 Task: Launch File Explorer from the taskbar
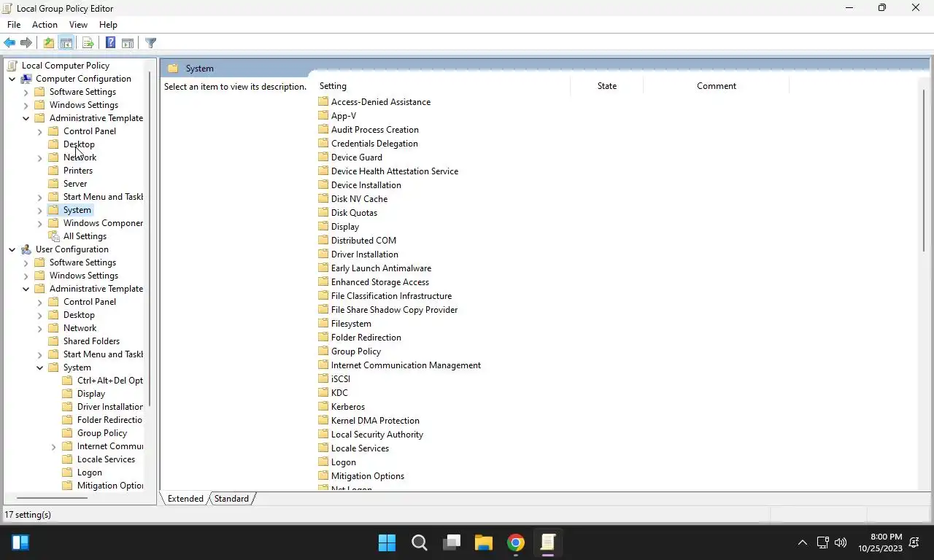[484, 542]
